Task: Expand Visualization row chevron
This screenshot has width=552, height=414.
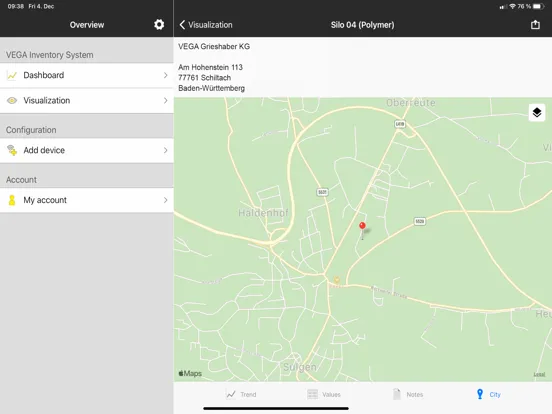Action: tap(165, 101)
